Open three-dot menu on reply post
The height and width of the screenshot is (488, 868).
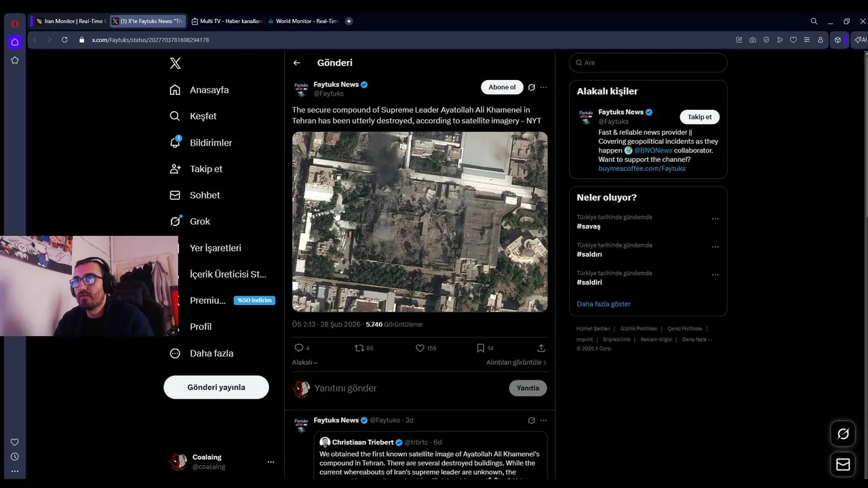click(543, 420)
